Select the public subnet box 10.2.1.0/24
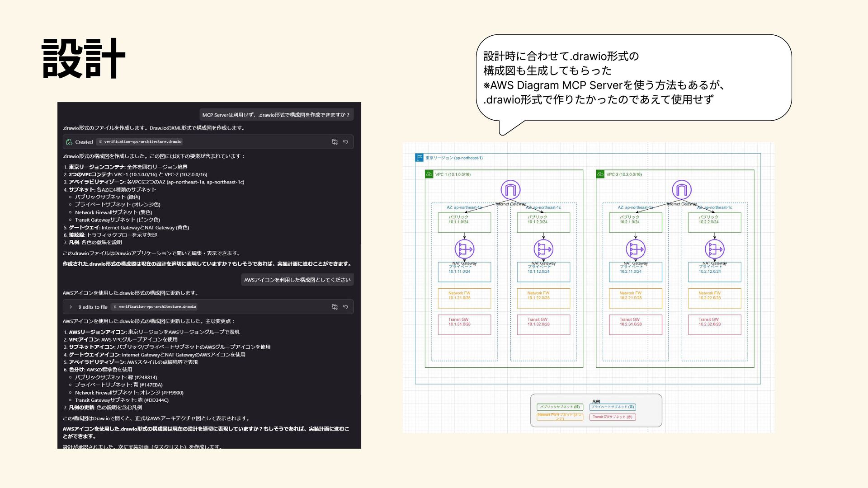The image size is (868, 488). 636,223
